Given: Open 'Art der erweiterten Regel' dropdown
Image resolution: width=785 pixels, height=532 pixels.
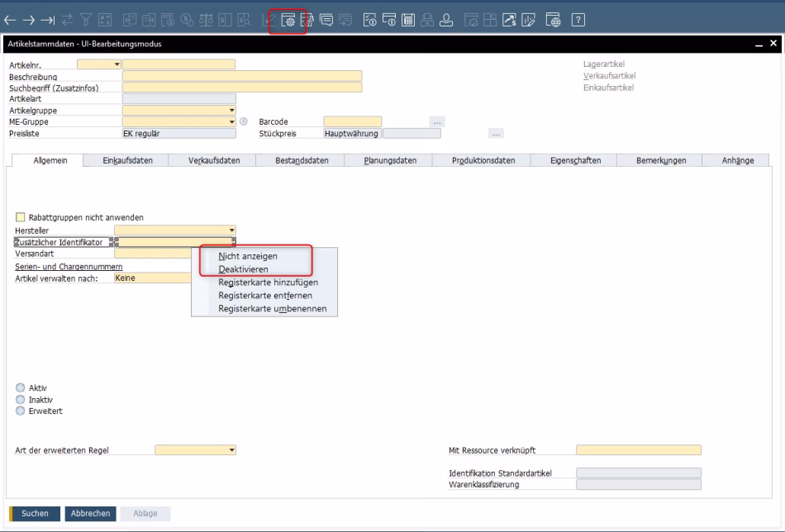Looking at the screenshot, I should (231, 450).
